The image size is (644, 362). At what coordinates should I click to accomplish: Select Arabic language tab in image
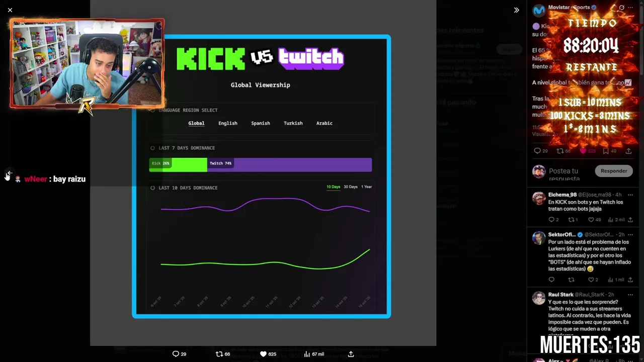pos(324,123)
